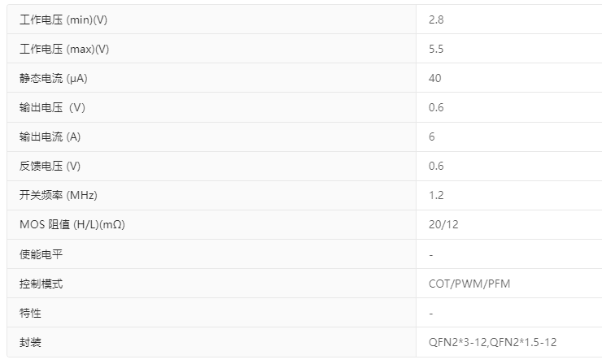Click the 使能电平 row label
Screen dimensions: 602x364
[41, 254]
